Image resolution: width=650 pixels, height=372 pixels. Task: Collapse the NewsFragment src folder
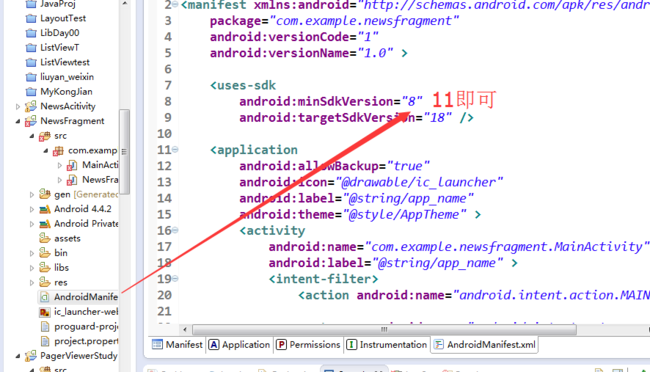tap(32, 136)
